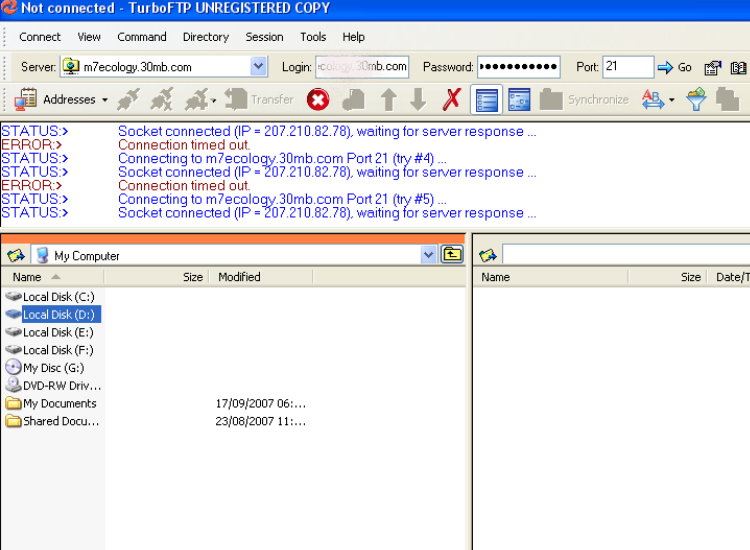The width and height of the screenshot is (750, 550).
Task: Expand the My Computer path dropdown
Action: tap(429, 255)
